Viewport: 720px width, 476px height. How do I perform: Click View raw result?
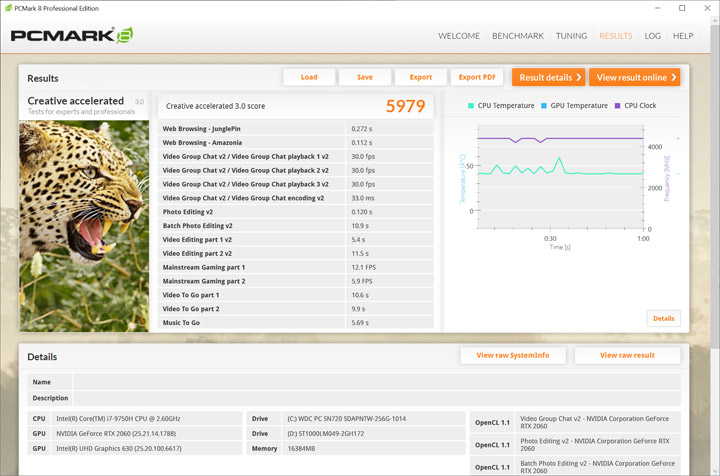point(627,355)
